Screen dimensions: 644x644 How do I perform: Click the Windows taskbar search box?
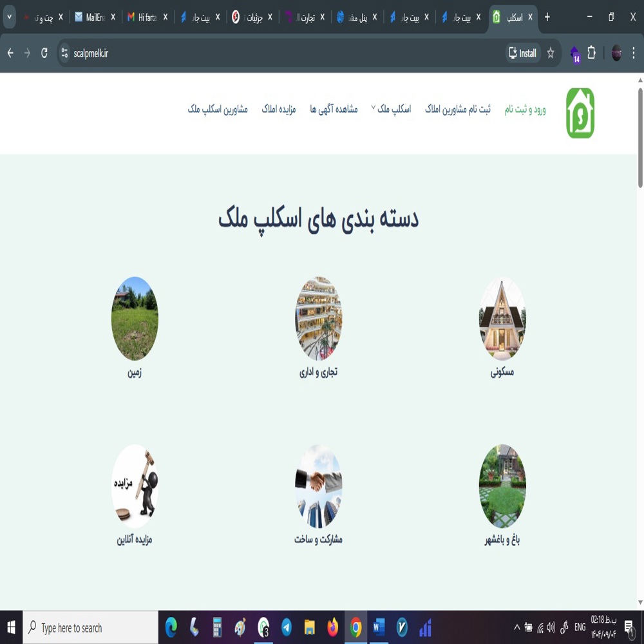coord(90,627)
